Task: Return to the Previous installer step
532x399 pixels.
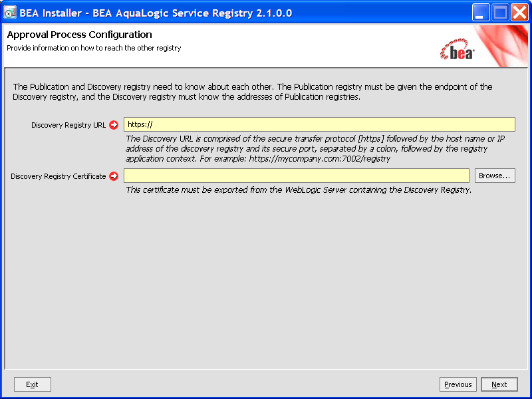Action: [x=458, y=384]
